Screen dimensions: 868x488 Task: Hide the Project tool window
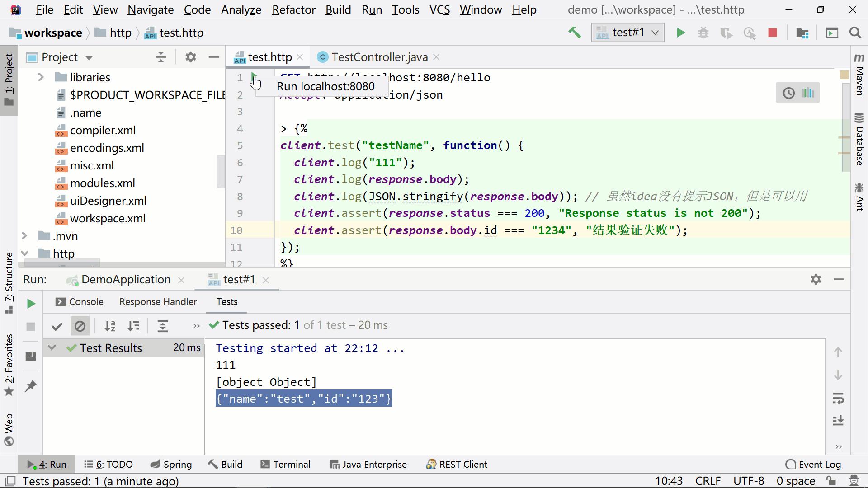214,57
